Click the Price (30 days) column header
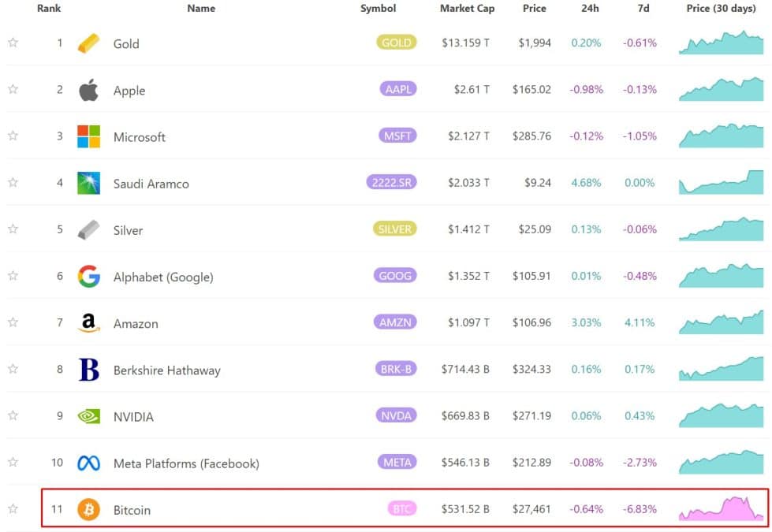 click(722, 9)
